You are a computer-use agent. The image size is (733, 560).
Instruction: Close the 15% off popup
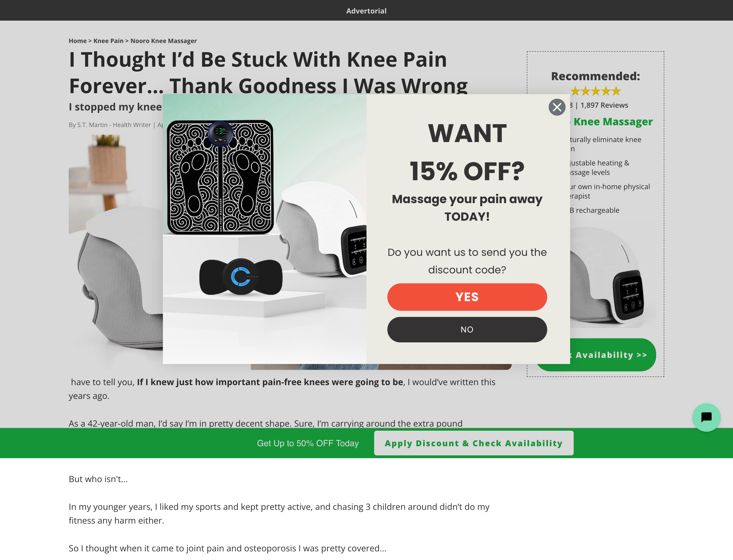(557, 107)
